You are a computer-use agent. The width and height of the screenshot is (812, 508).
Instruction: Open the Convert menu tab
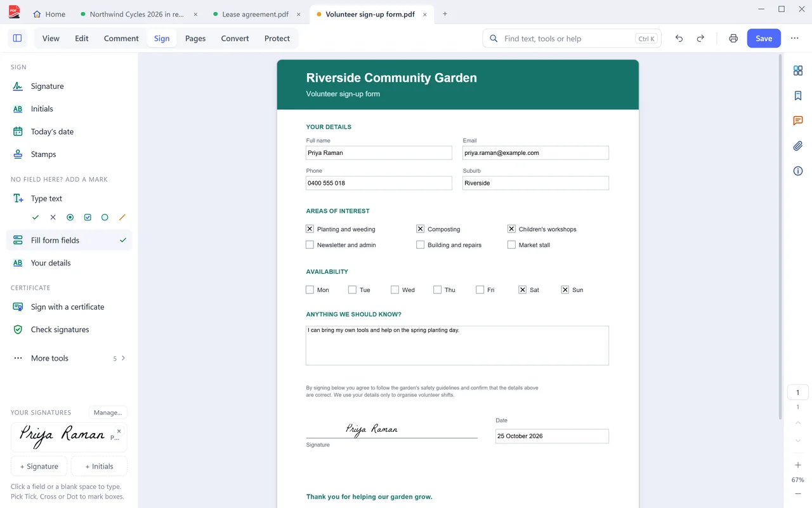(235, 38)
